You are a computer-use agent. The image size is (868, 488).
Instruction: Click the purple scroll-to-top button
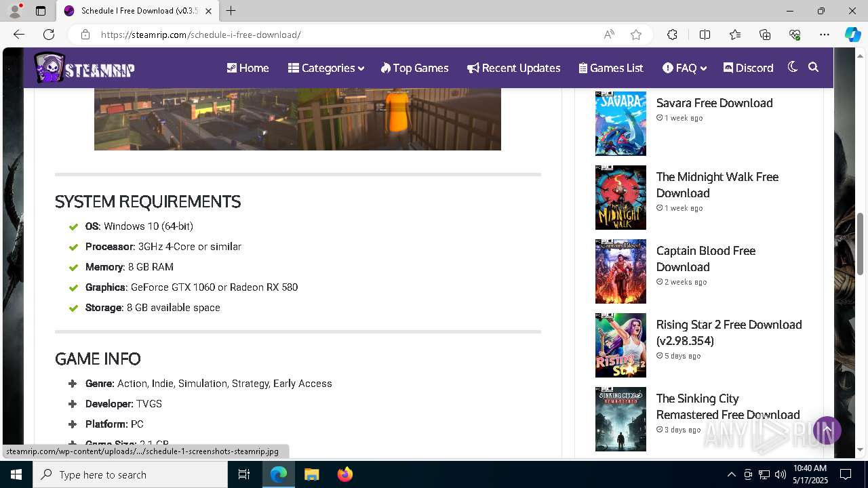pyautogui.click(x=827, y=430)
